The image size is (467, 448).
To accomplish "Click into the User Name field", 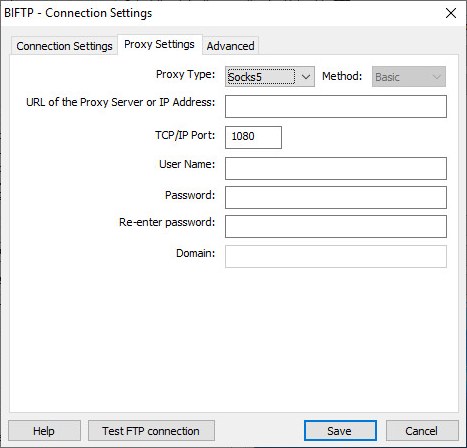I will tap(336, 168).
